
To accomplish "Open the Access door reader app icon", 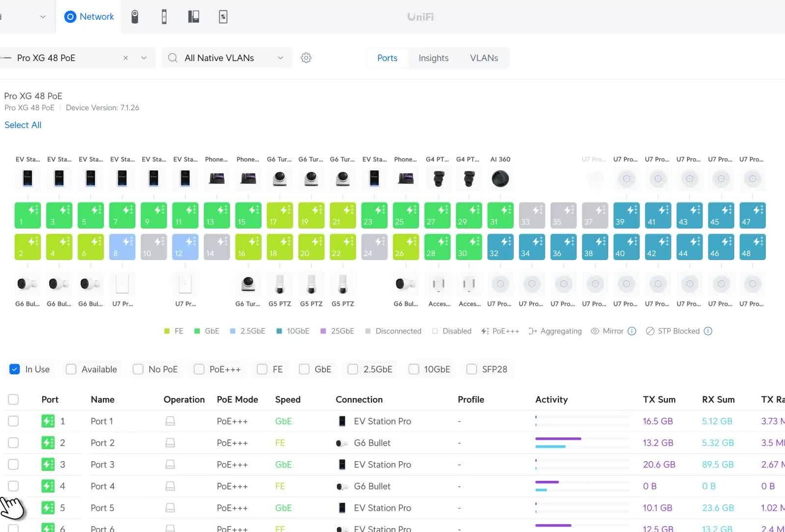I will pos(164,17).
